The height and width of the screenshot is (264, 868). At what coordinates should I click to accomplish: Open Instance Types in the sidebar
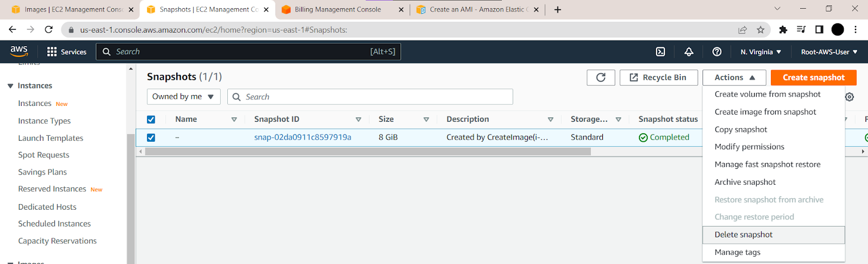coord(44,121)
